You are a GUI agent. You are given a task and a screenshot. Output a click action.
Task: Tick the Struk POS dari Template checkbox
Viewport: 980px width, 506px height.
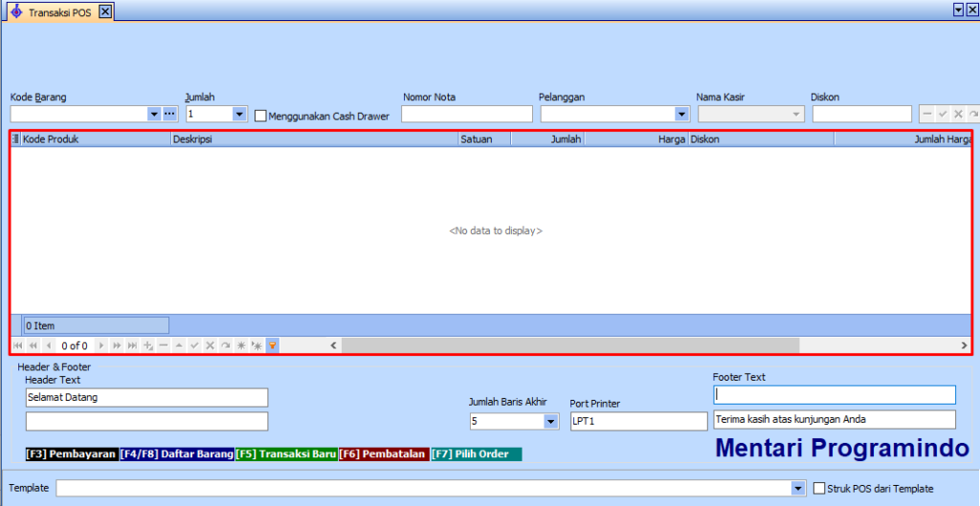pos(819,488)
